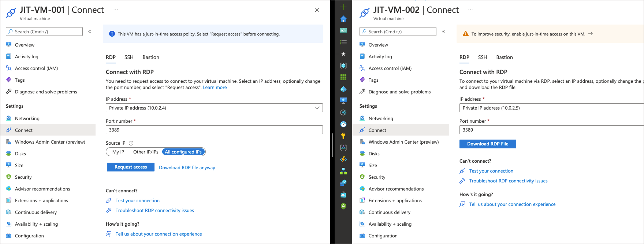Image resolution: width=644 pixels, height=244 pixels.
Task: Select the RDP tab in JIT-VM-001
Action: click(x=111, y=57)
